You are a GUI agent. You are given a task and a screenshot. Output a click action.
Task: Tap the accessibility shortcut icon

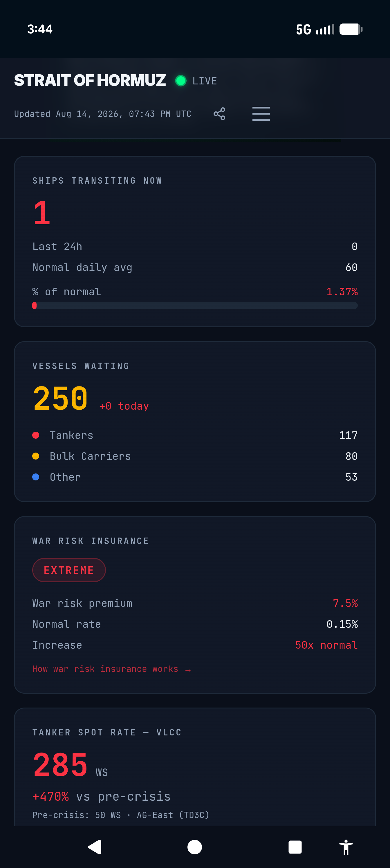click(346, 847)
